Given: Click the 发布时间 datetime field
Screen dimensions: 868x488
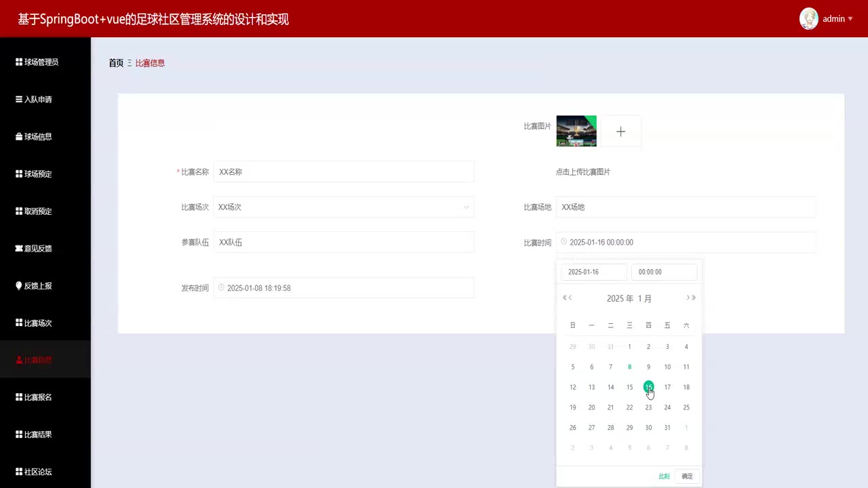Looking at the screenshot, I should click(344, 288).
